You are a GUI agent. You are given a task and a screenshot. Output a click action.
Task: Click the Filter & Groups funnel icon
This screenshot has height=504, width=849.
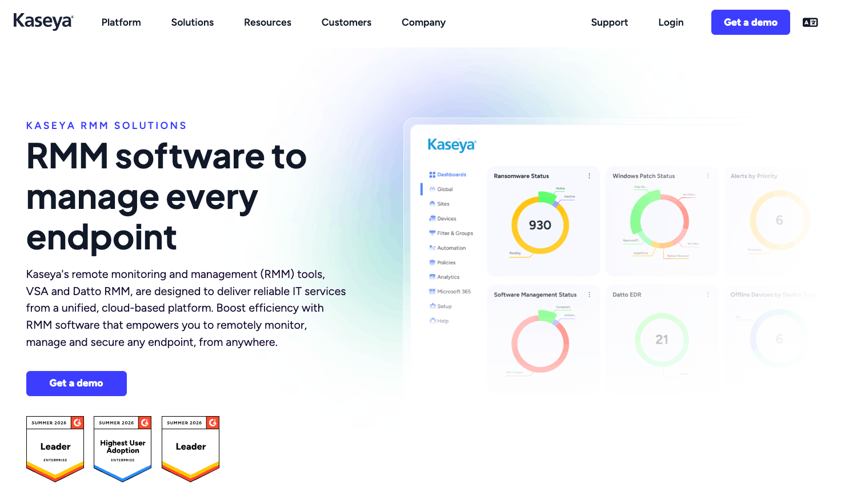click(432, 233)
